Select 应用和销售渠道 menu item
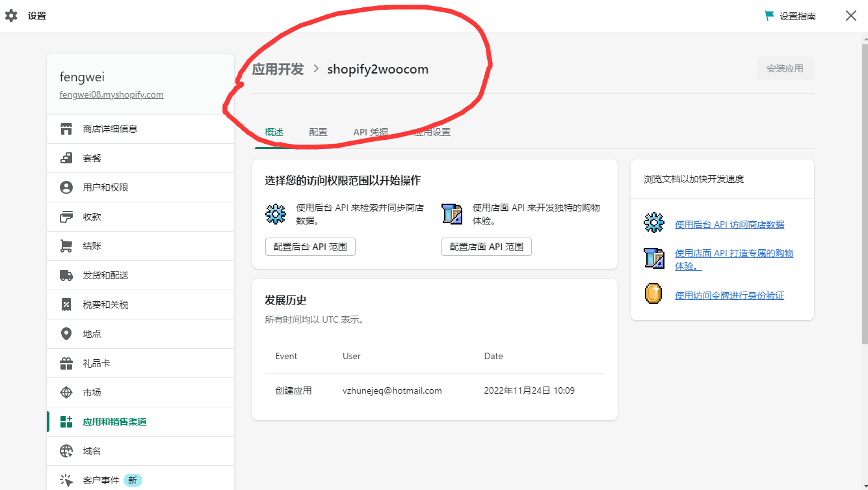Image resolution: width=868 pixels, height=490 pixels. click(140, 422)
